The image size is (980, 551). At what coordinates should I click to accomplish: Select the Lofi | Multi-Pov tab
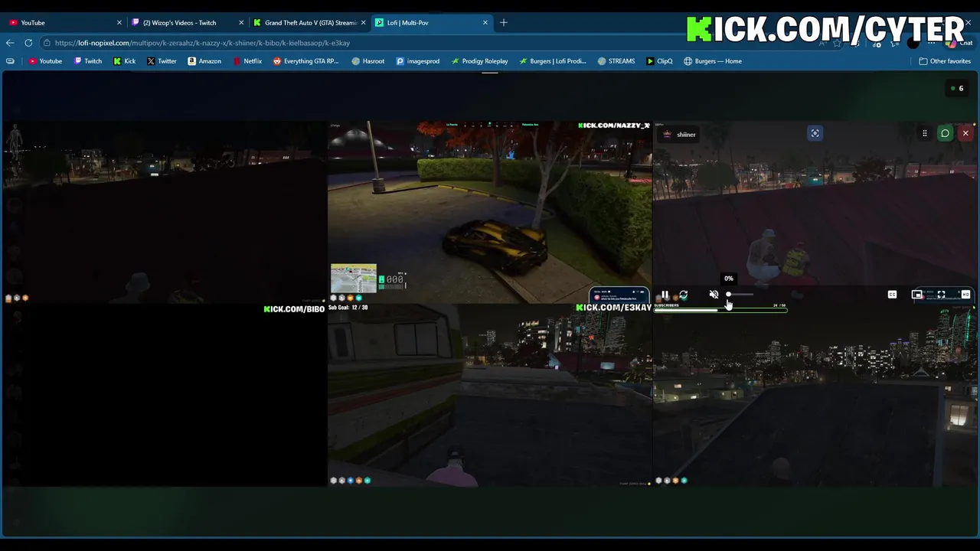(432, 22)
